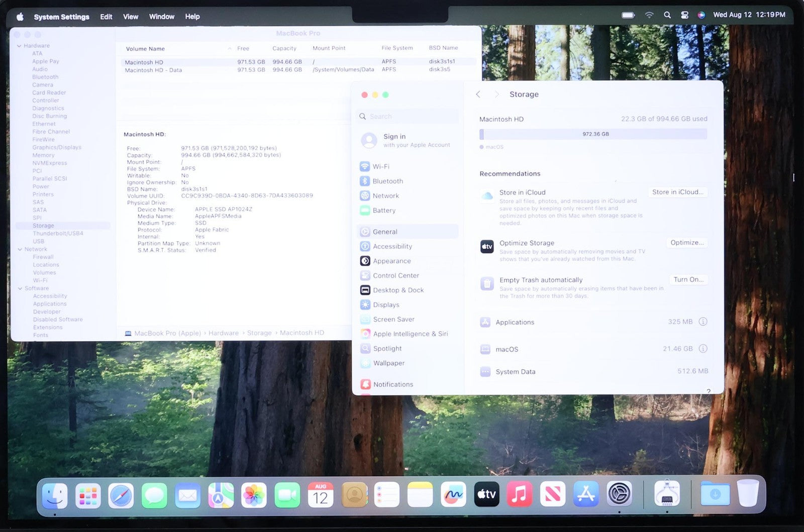Image resolution: width=804 pixels, height=532 pixels.
Task: Open the Window menu
Action: [x=162, y=17]
